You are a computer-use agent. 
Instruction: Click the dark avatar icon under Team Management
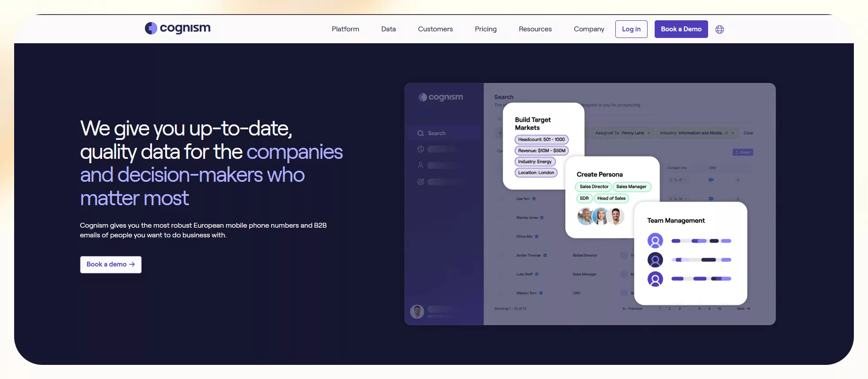pos(655,260)
